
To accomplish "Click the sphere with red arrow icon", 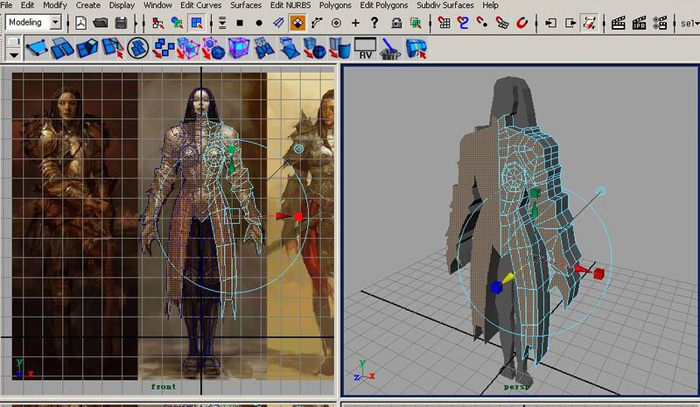I will pyautogui.click(x=214, y=48).
